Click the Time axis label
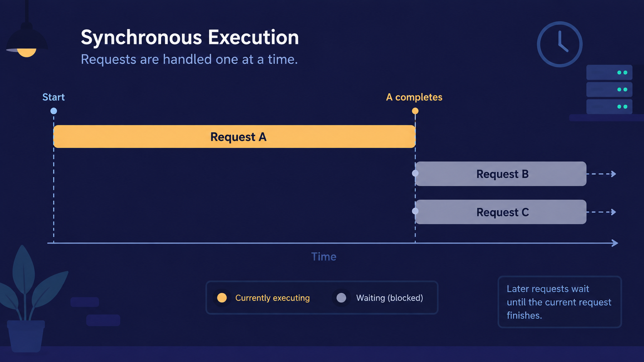The image size is (644, 362). [x=324, y=257]
